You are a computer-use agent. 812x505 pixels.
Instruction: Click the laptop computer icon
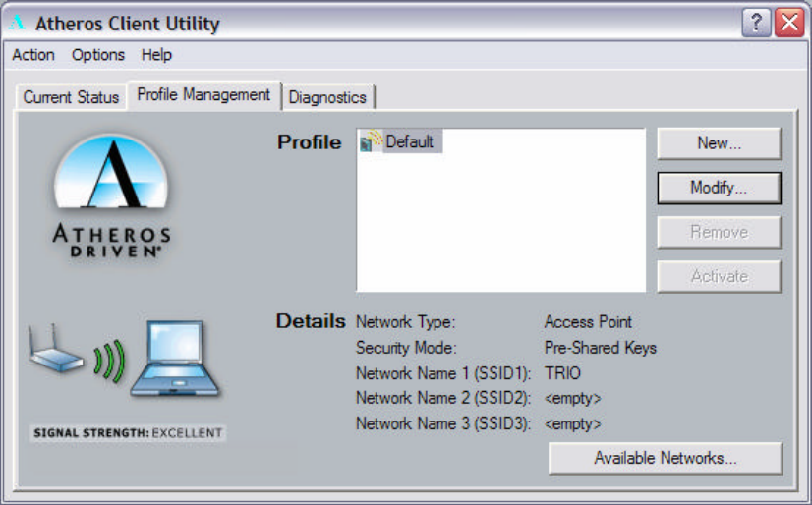tap(176, 358)
